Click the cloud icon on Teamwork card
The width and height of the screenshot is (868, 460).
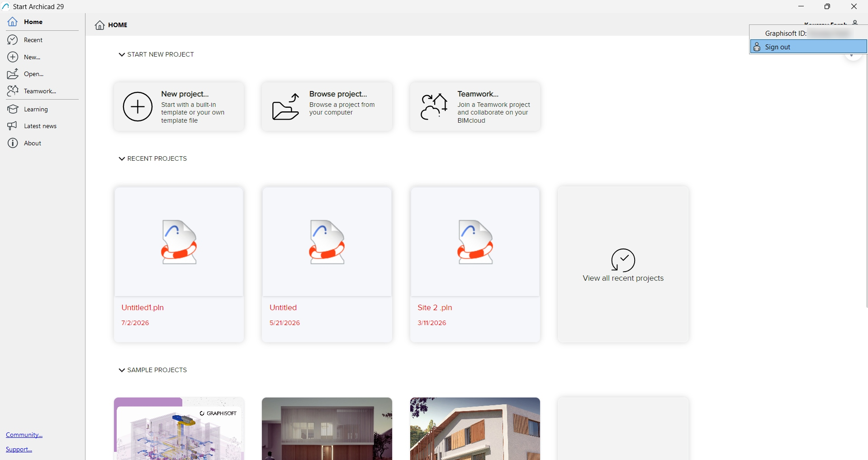pos(434,107)
